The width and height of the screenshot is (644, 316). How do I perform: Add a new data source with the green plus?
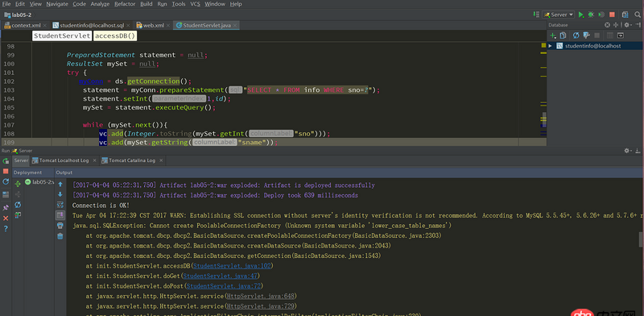coord(553,35)
